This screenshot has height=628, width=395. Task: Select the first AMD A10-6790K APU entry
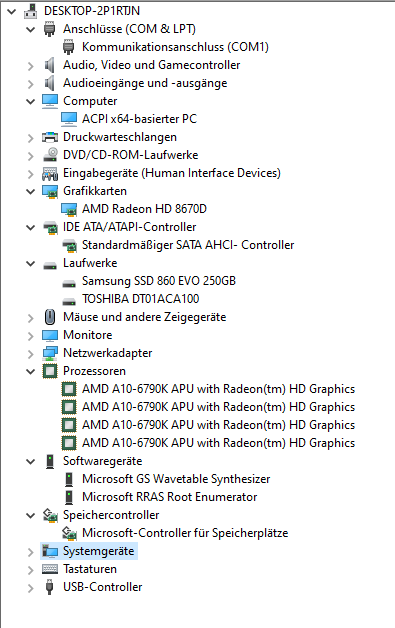point(218,389)
